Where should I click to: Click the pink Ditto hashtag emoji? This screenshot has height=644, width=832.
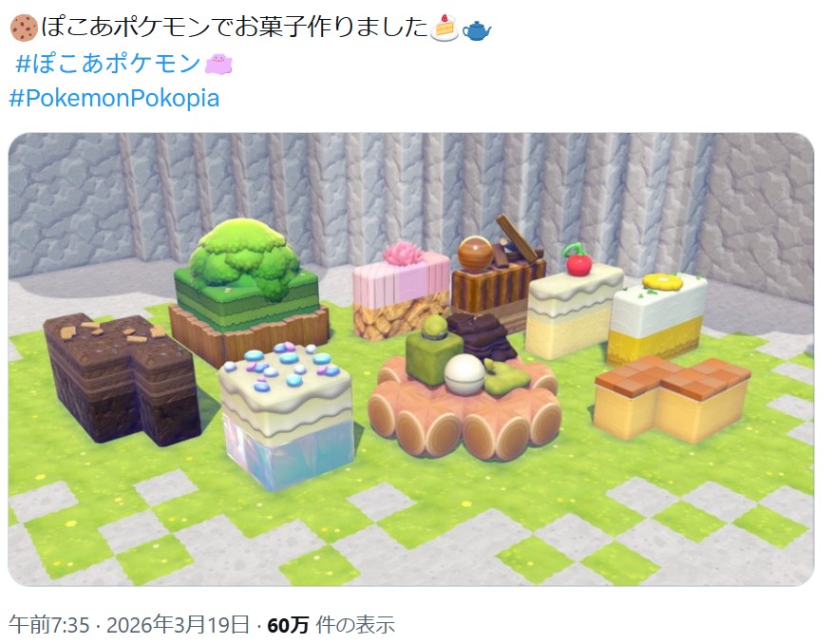[218, 65]
